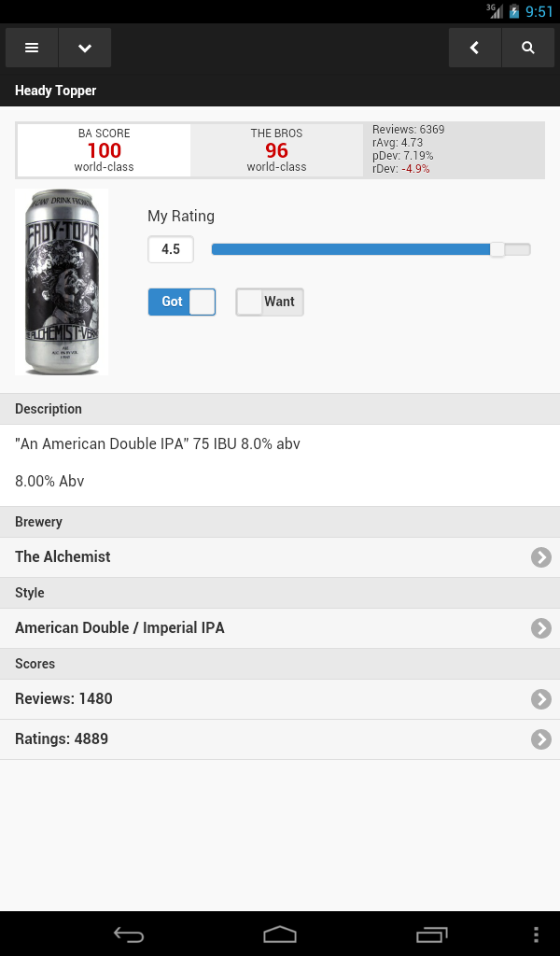560x956 pixels.
Task: Click the My Rating slider track
Action: click(x=371, y=249)
